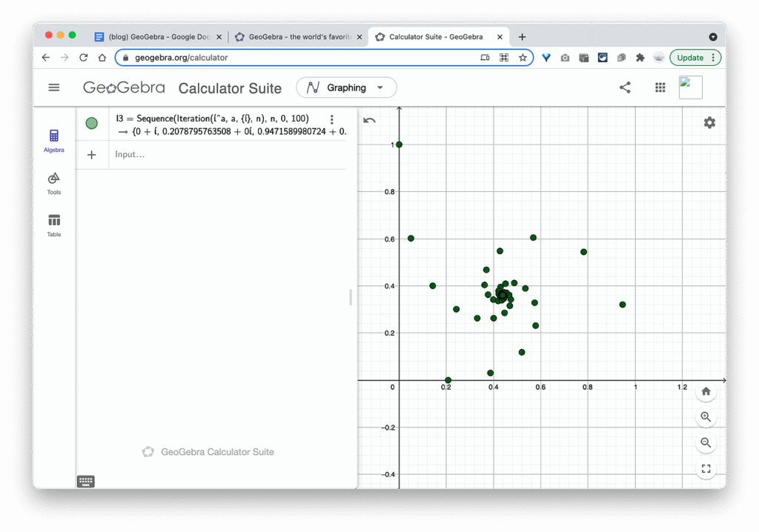Open the Tools panel

coord(53,182)
